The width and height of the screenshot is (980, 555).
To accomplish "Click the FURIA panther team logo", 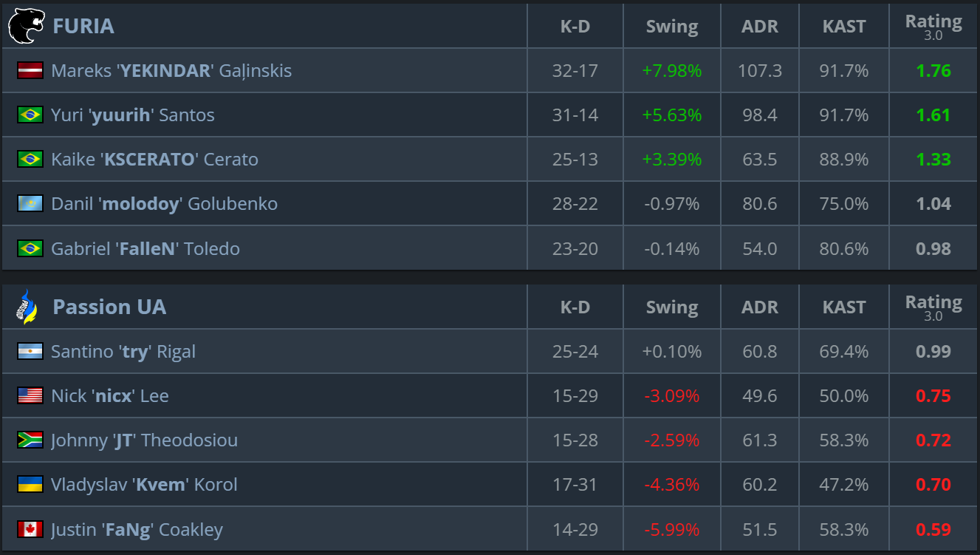I will coord(27,26).
